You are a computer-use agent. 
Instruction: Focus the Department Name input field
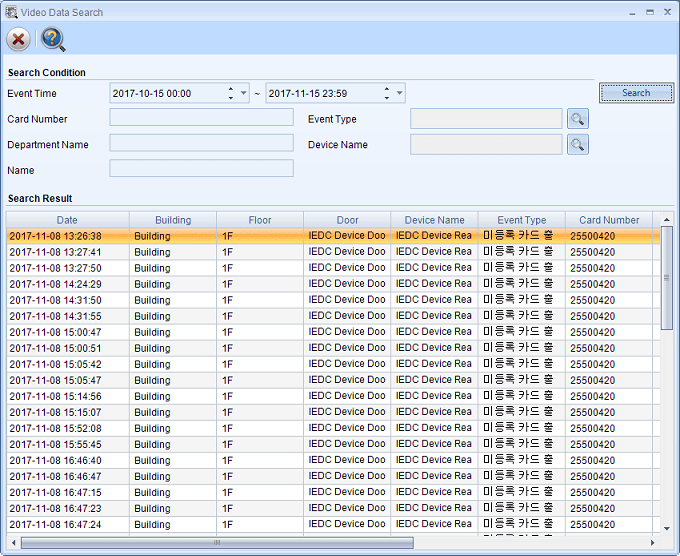pyautogui.click(x=201, y=143)
